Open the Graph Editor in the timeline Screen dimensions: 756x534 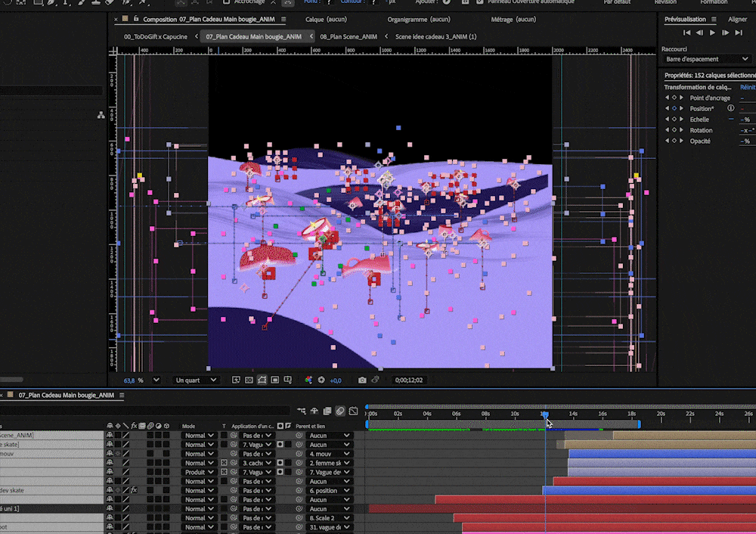point(352,411)
